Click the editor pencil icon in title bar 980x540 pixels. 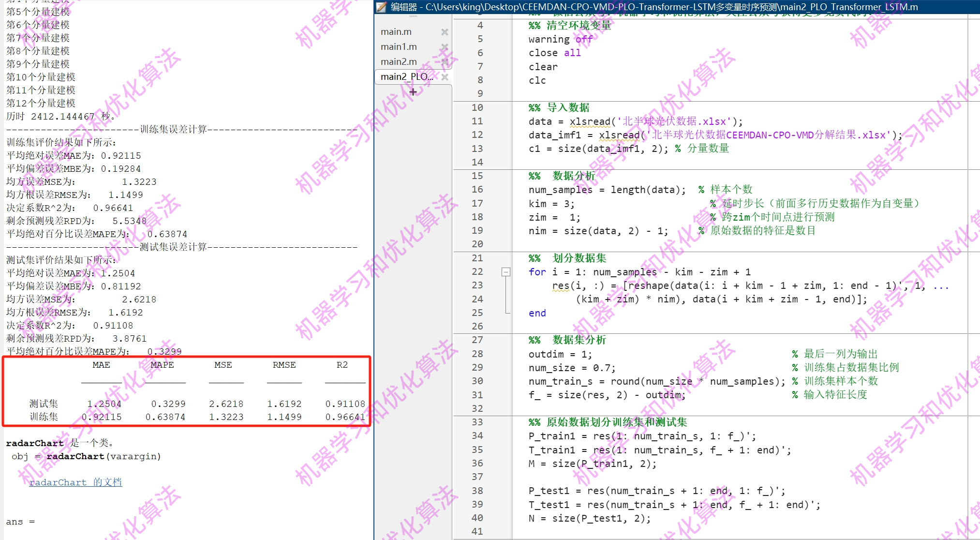point(382,7)
